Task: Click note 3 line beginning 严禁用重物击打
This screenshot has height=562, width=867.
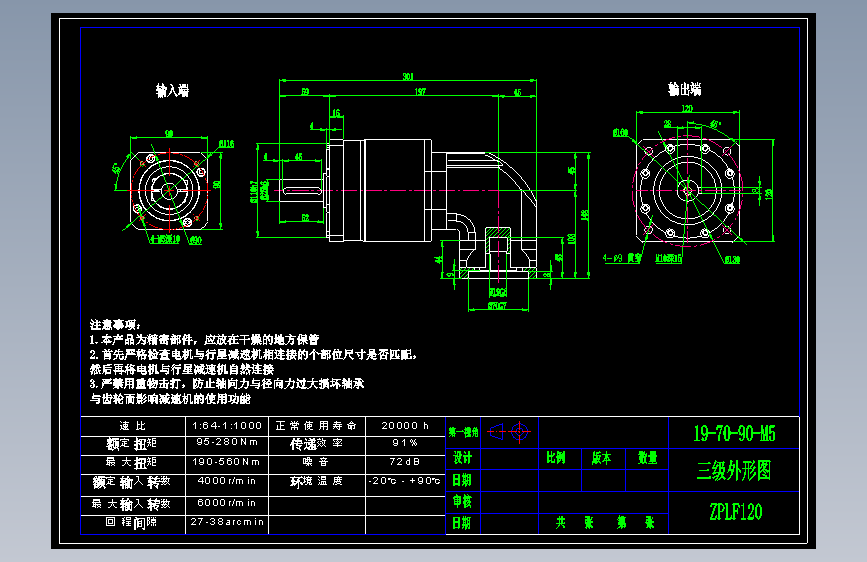Action: click(x=227, y=383)
